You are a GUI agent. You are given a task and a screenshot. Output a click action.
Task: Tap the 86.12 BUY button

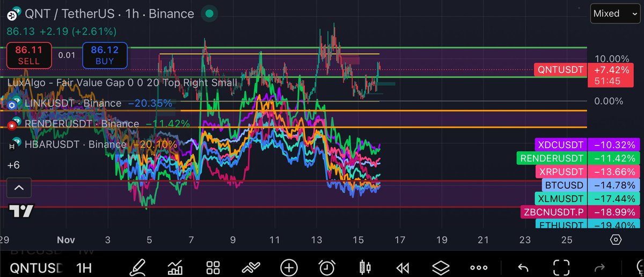[x=105, y=55]
